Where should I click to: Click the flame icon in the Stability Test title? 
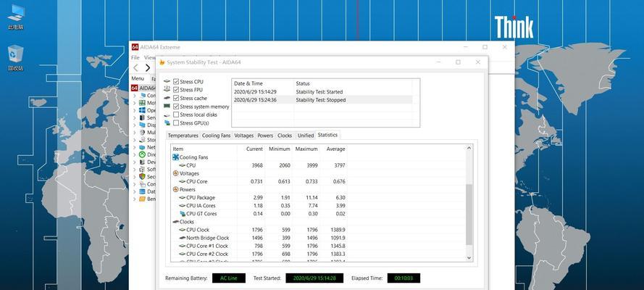162,62
